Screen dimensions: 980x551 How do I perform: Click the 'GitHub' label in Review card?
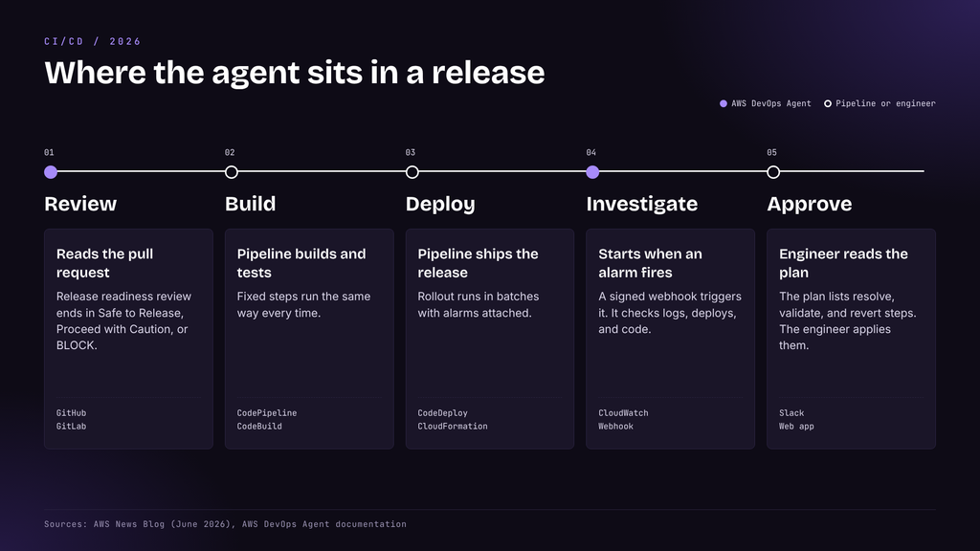[71, 413]
